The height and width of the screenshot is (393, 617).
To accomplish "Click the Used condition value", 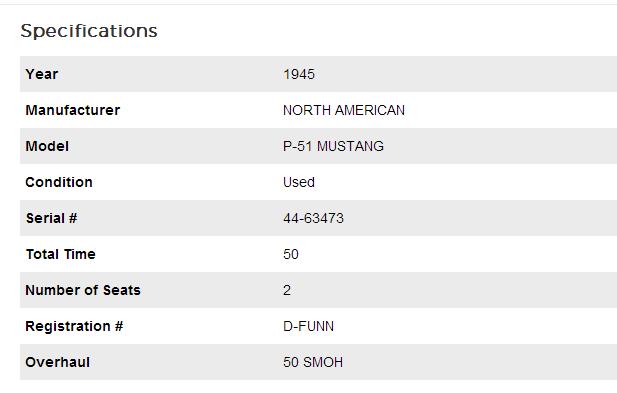I will coord(299,182).
